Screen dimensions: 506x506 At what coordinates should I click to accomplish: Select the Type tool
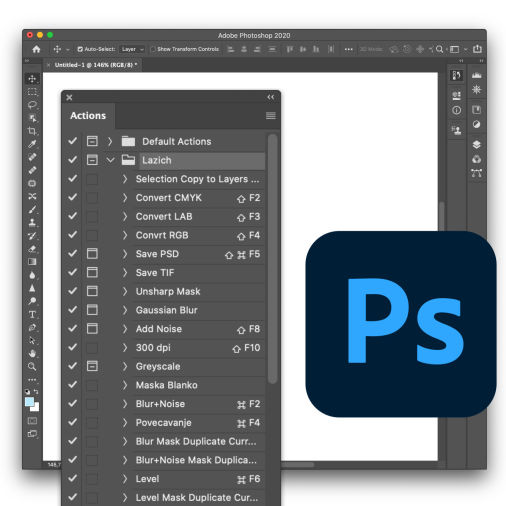pos(32,314)
